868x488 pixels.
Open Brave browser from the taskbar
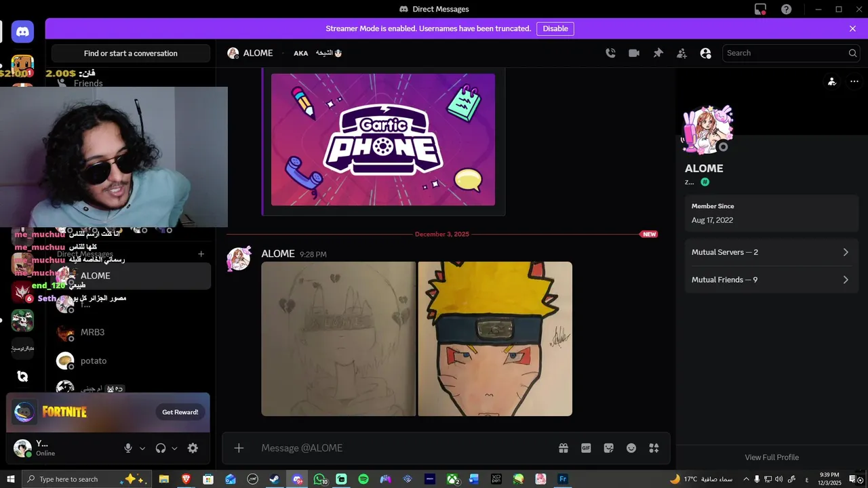pos(186,479)
